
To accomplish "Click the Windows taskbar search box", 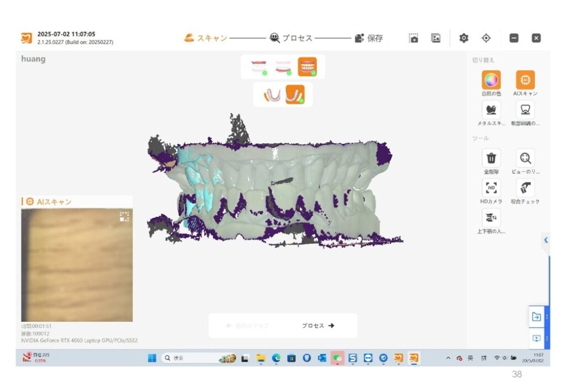I will point(188,358).
